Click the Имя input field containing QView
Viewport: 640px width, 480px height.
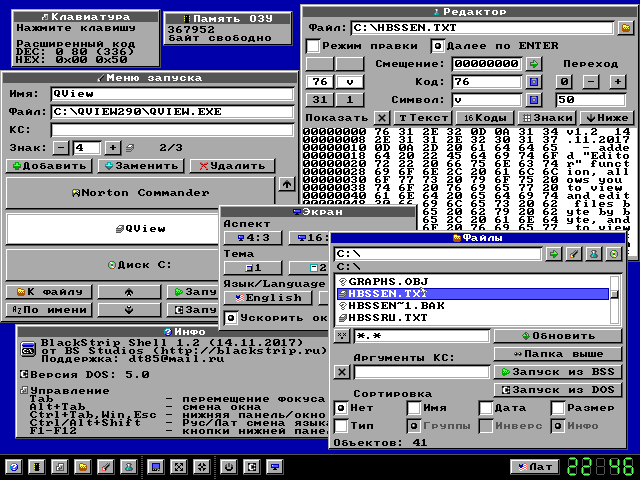click(172, 94)
